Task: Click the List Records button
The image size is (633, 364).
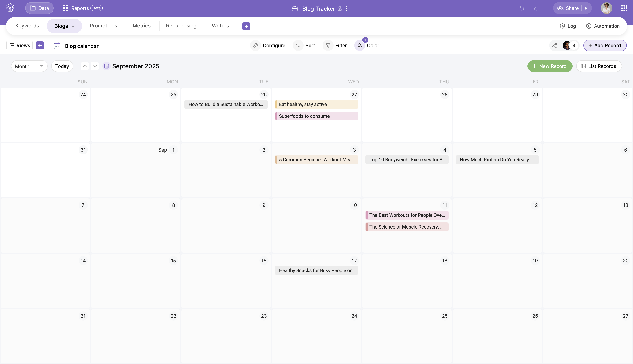Action: (x=599, y=66)
